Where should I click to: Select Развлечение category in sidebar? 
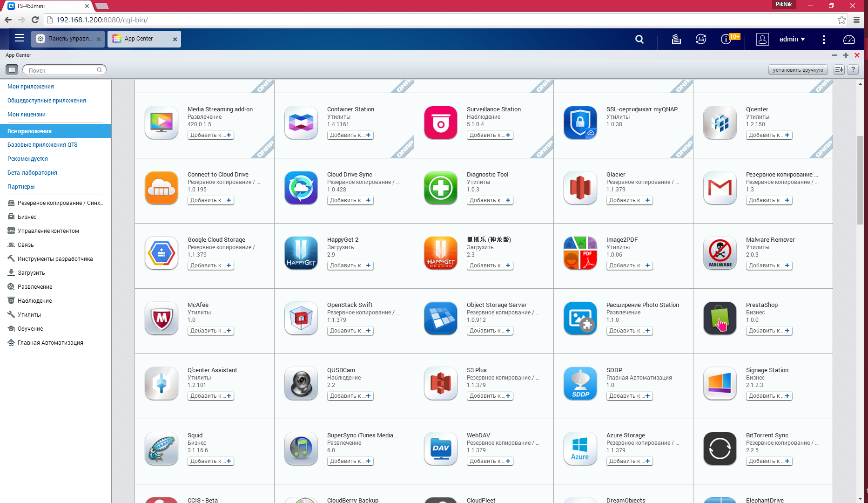coord(30,287)
